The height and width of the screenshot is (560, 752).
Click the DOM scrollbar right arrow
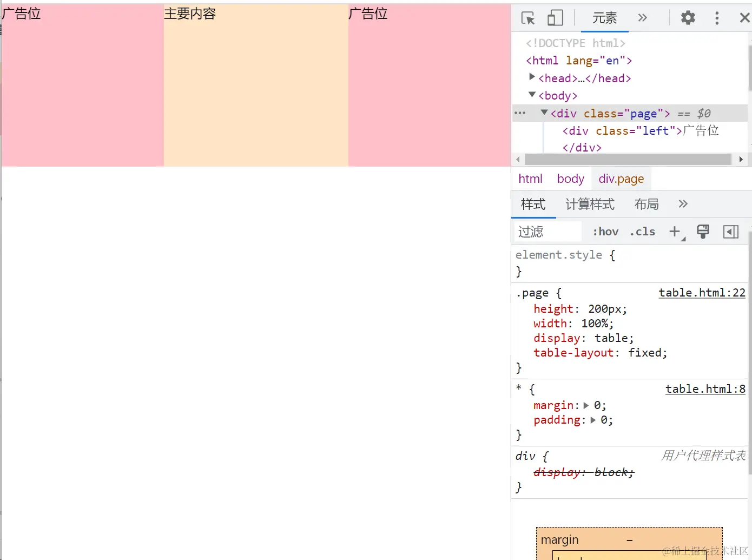click(x=741, y=159)
